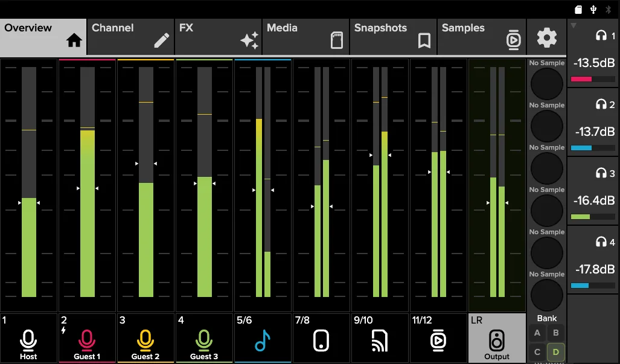Image resolution: width=620 pixels, height=364 pixels.
Task: Click the -17.8dB headphone 4 value
Action: [x=595, y=269]
